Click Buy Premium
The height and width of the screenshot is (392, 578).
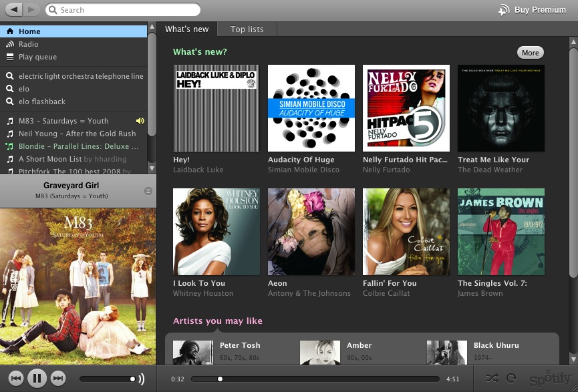click(x=533, y=10)
